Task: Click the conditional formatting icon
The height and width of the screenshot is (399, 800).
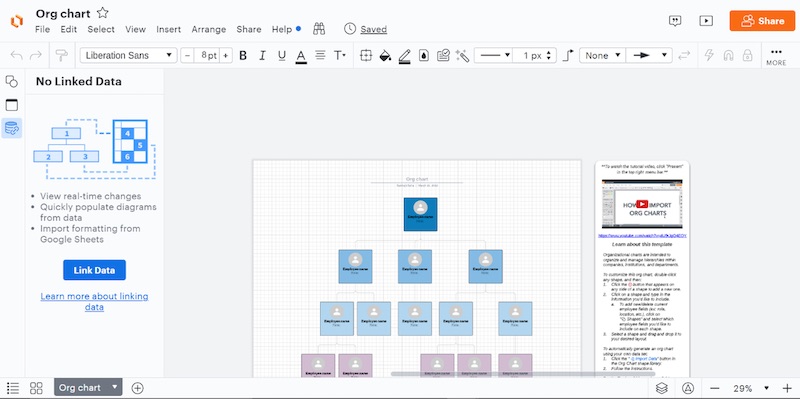Action: [x=443, y=56]
